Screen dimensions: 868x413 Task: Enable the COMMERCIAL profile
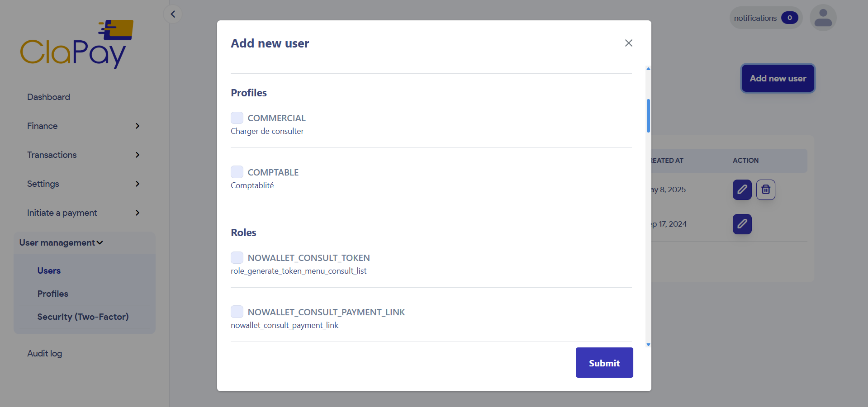pos(237,117)
